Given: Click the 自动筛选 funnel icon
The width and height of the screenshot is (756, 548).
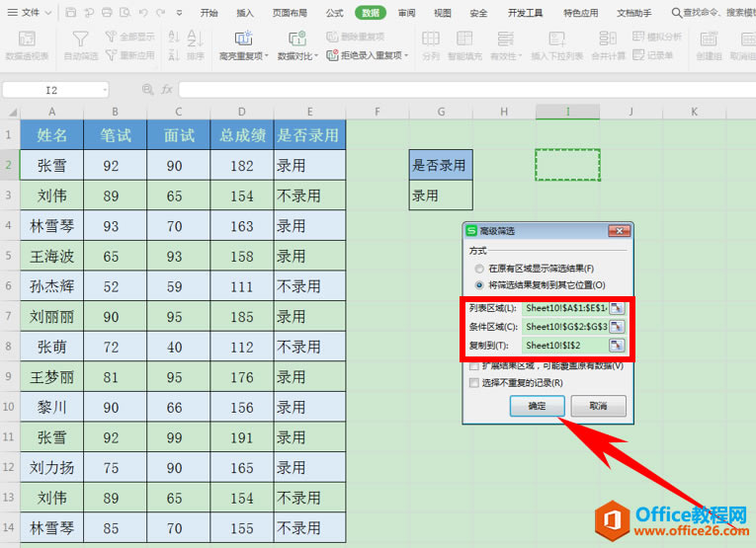Looking at the screenshot, I should click(x=80, y=39).
